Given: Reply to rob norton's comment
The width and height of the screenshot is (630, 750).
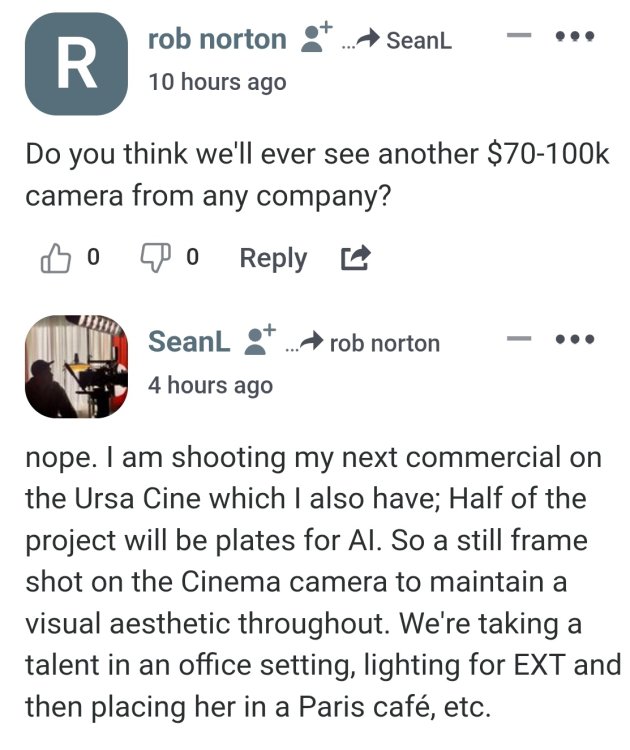Looking at the screenshot, I should coord(273,258).
